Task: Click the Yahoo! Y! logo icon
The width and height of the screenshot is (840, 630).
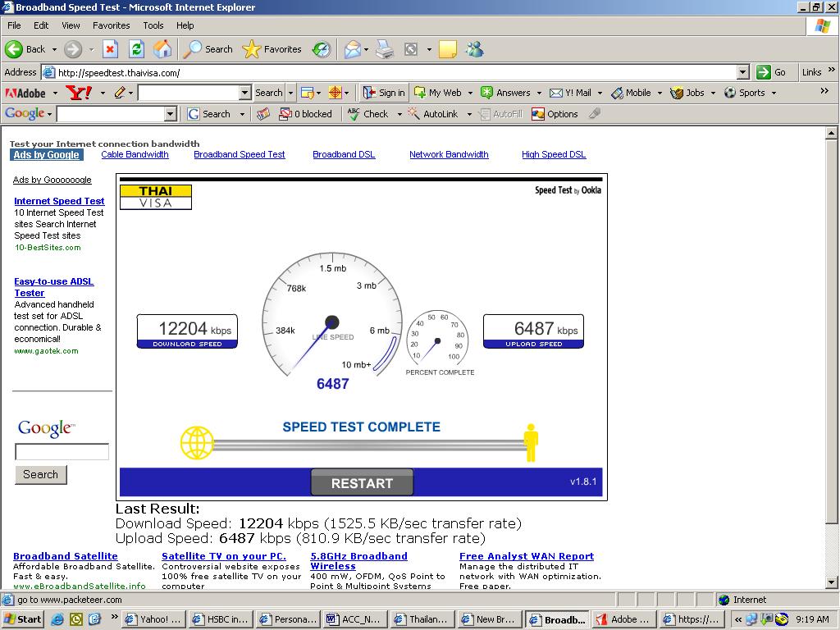Action: tap(79, 93)
